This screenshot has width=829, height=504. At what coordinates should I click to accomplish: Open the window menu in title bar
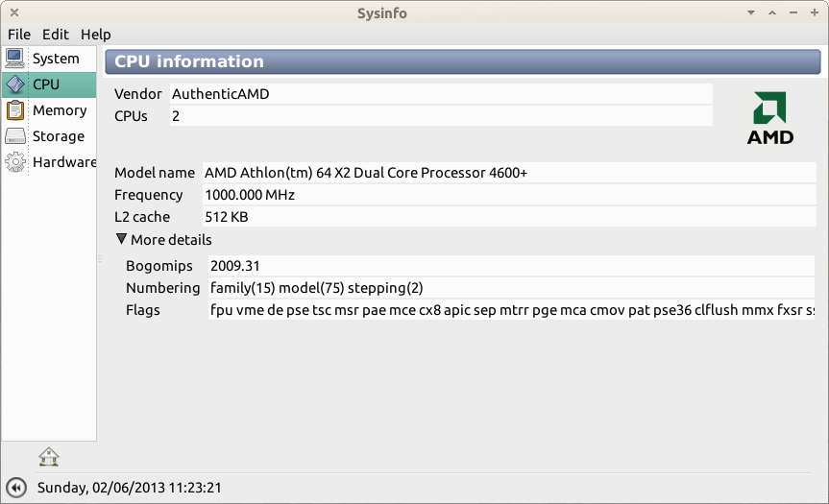tap(12, 12)
